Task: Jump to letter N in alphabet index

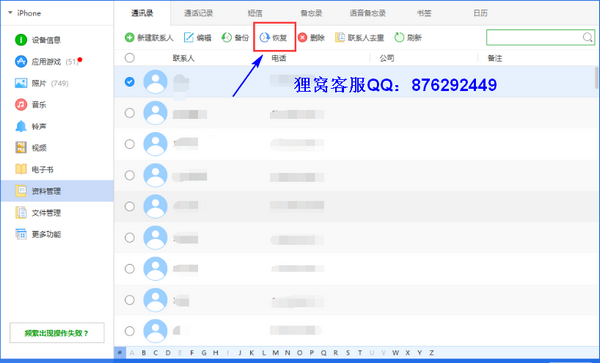Action: (x=287, y=353)
